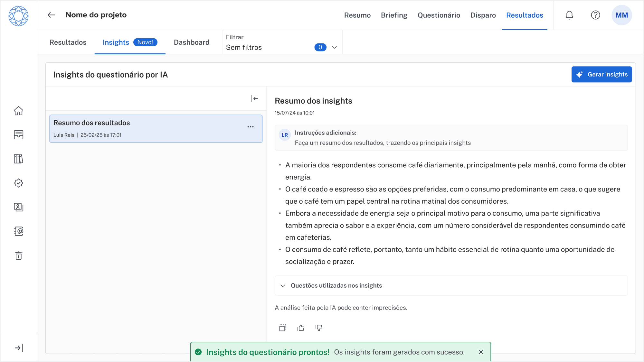The width and height of the screenshot is (644, 362).
Task: Open the contact card icon in the sidebar
Action: point(19,207)
